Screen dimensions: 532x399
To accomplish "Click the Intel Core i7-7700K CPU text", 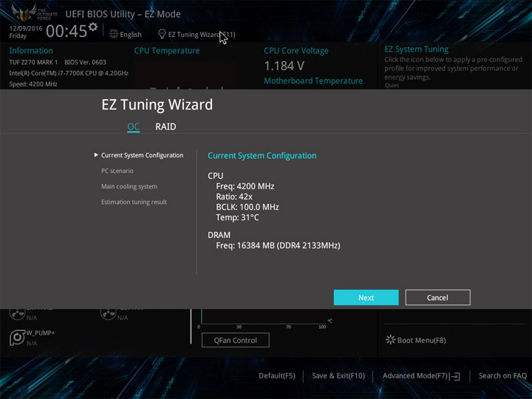I will pos(69,73).
